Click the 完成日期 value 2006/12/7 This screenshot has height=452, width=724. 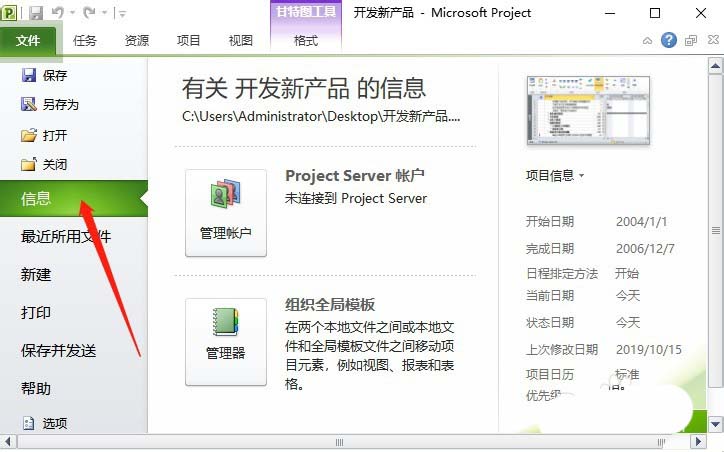[645, 249]
